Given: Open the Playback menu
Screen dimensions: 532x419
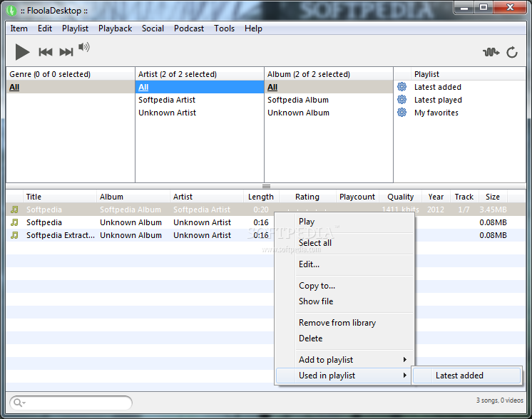Looking at the screenshot, I should [115, 29].
